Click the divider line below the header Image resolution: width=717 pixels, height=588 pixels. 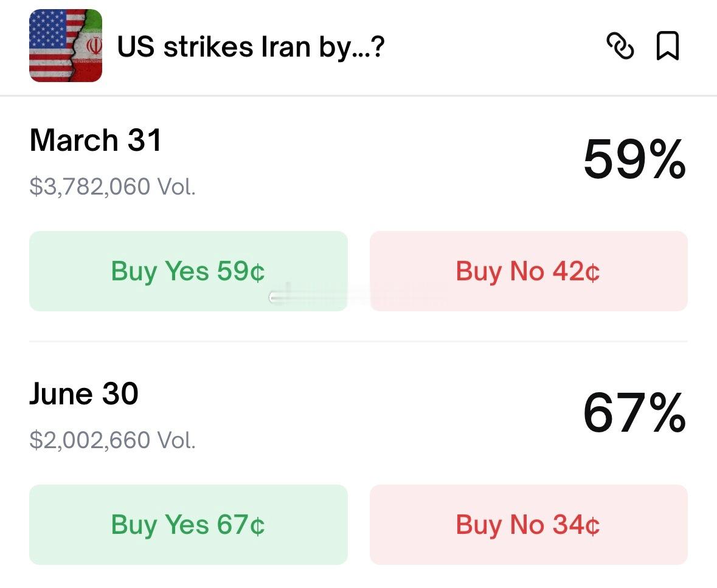coord(358,95)
